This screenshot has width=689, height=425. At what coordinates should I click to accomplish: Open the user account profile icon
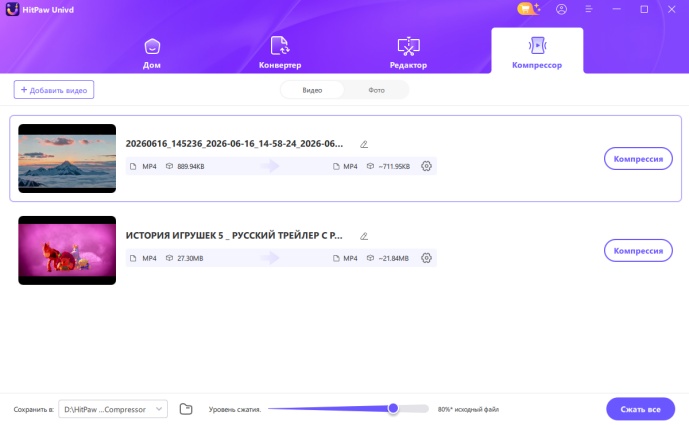click(x=561, y=9)
